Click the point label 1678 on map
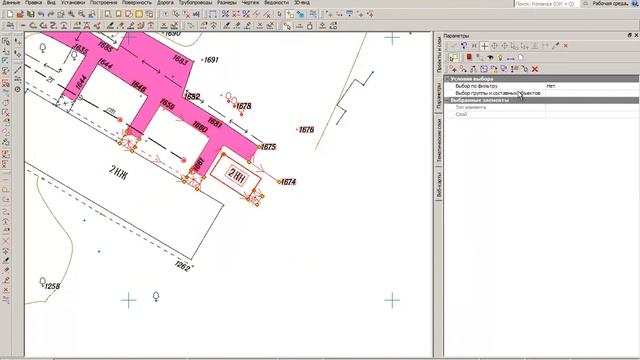The height and width of the screenshot is (360, 640). (x=243, y=106)
